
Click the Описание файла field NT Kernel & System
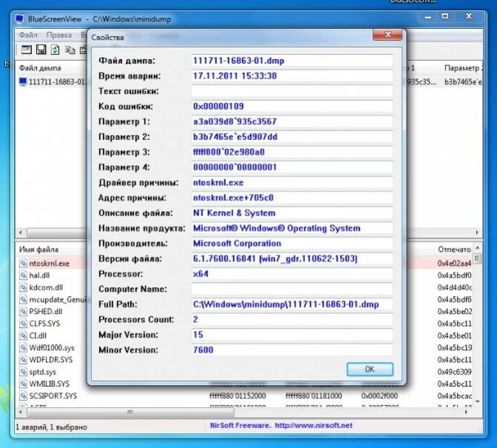[x=293, y=213]
